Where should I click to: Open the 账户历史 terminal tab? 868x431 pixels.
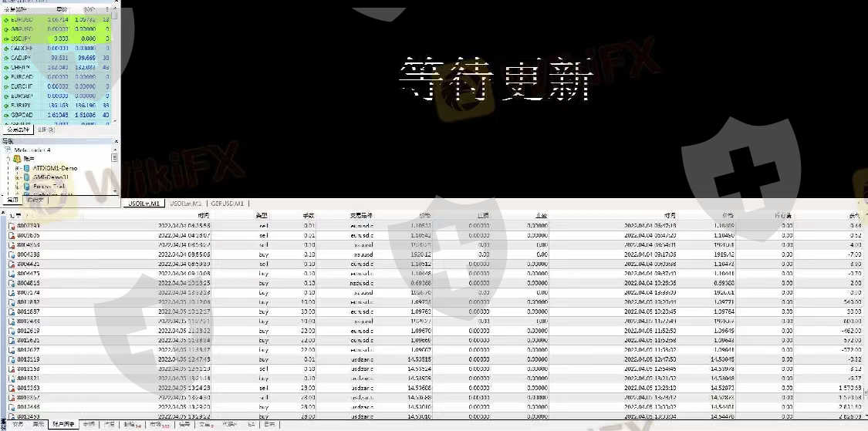[64, 426]
